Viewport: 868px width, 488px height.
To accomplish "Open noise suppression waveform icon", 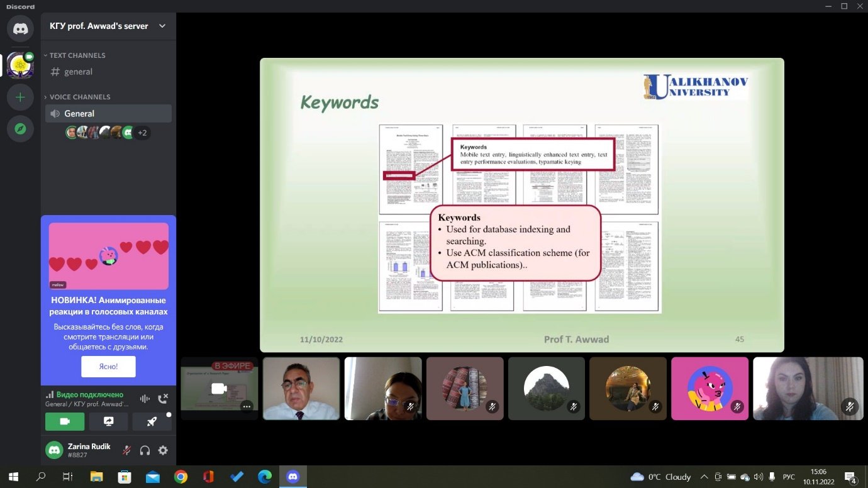I will point(145,399).
